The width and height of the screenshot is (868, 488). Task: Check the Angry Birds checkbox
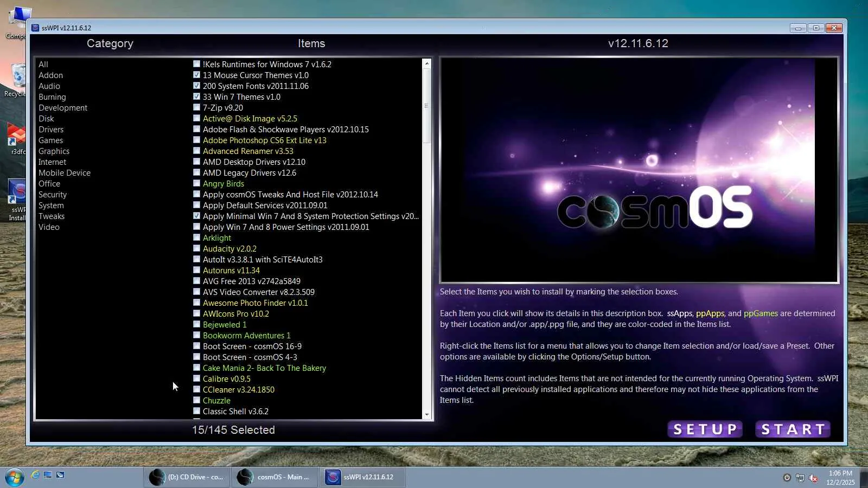pyautogui.click(x=196, y=183)
